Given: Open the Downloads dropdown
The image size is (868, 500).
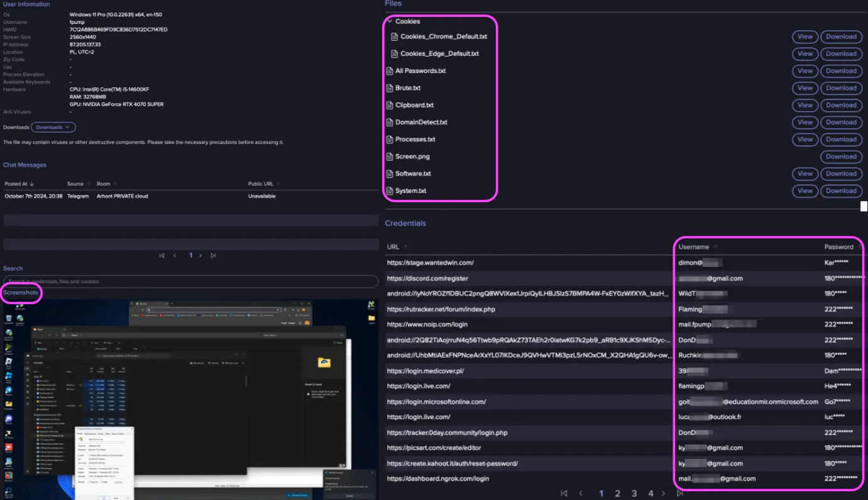Looking at the screenshot, I should click(x=53, y=128).
